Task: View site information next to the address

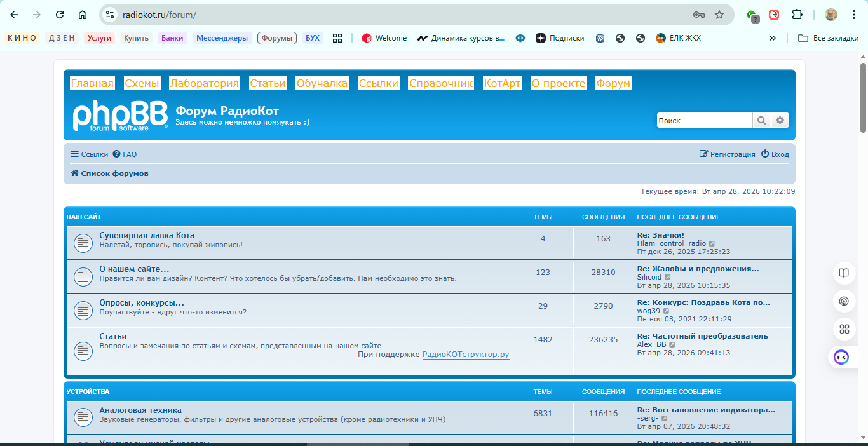Action: tap(109, 15)
